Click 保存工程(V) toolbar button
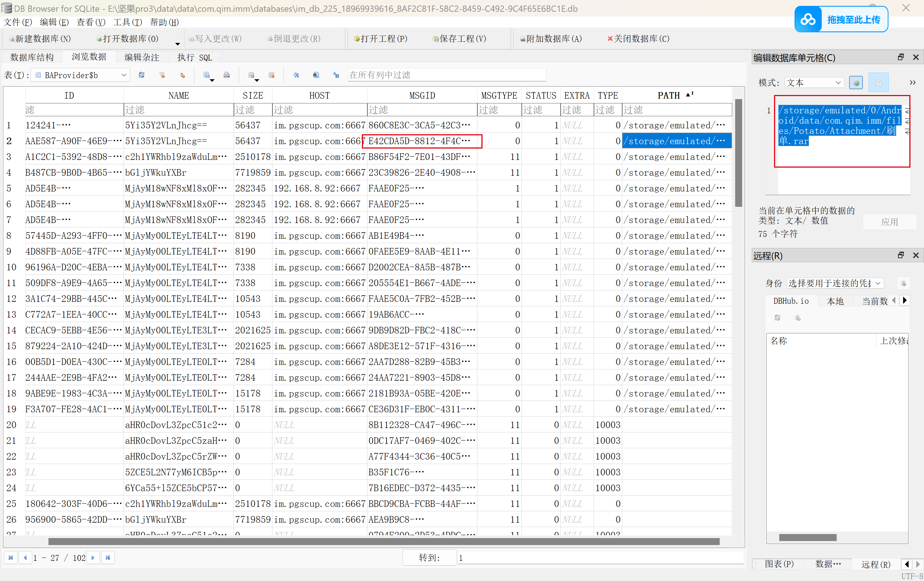This screenshot has height=581, width=924. point(459,39)
